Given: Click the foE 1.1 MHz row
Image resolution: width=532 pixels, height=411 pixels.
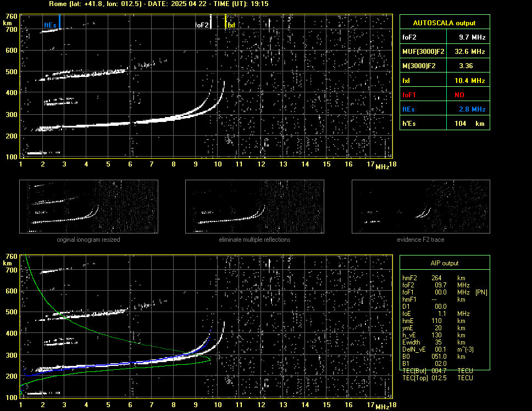Looking at the screenshot, I should point(436,314).
